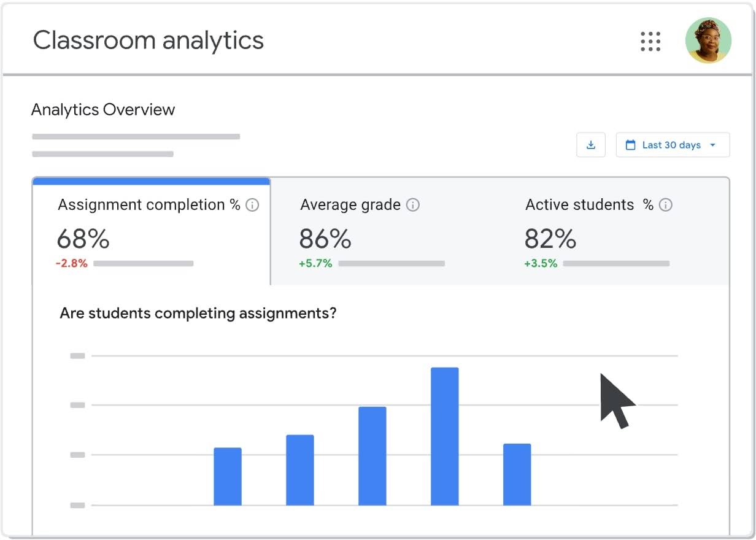Click the 82% active students value
This screenshot has width=756, height=540.
[550, 239]
